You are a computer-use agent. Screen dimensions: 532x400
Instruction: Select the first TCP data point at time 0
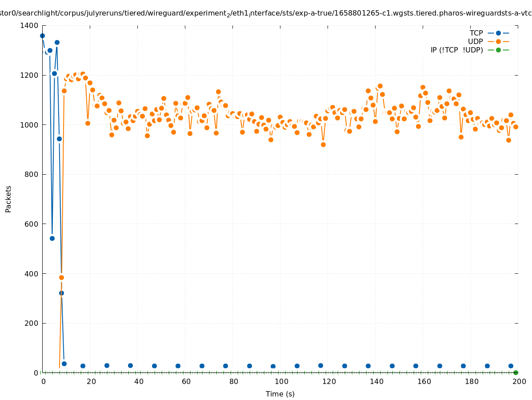click(x=42, y=36)
